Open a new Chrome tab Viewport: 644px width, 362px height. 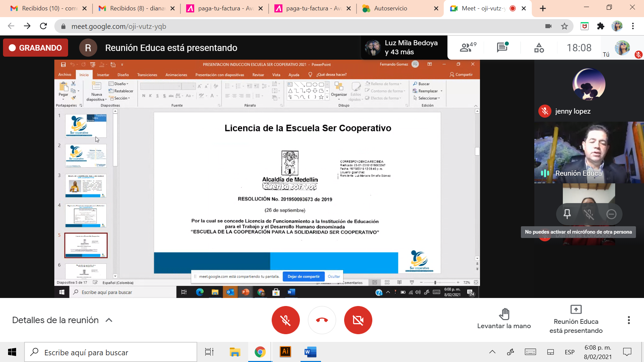pos(543,8)
